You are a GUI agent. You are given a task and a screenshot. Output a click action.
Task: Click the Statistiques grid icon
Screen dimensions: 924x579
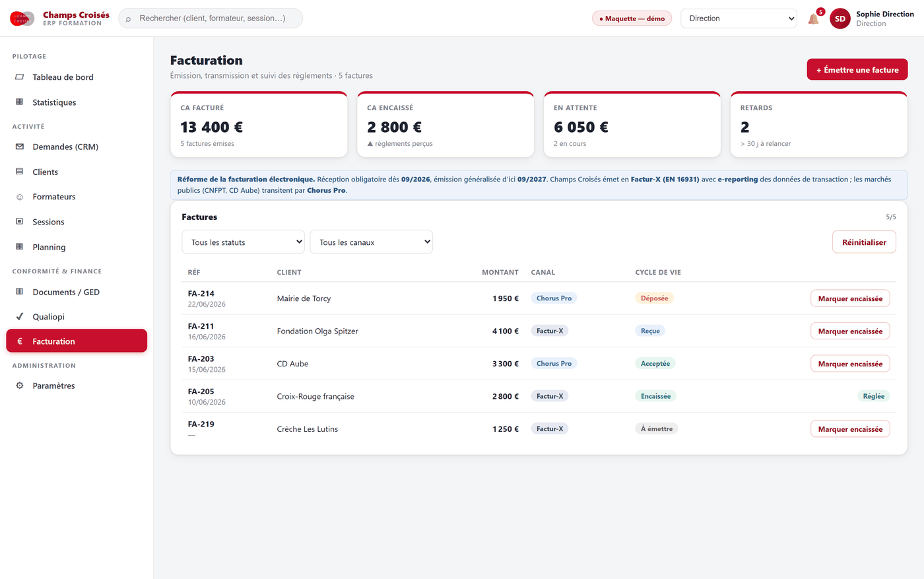pyautogui.click(x=20, y=102)
